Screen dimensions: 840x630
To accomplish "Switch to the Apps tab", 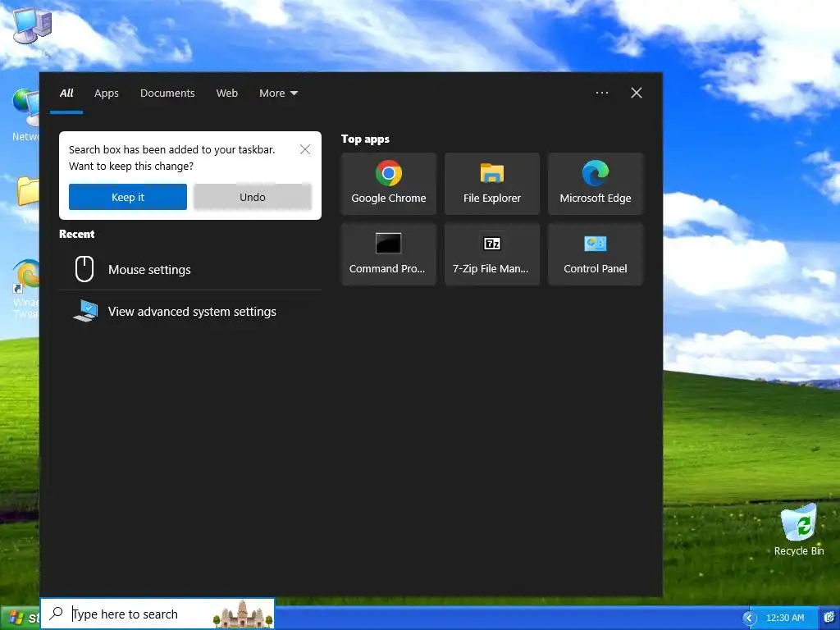I will coord(106,94).
